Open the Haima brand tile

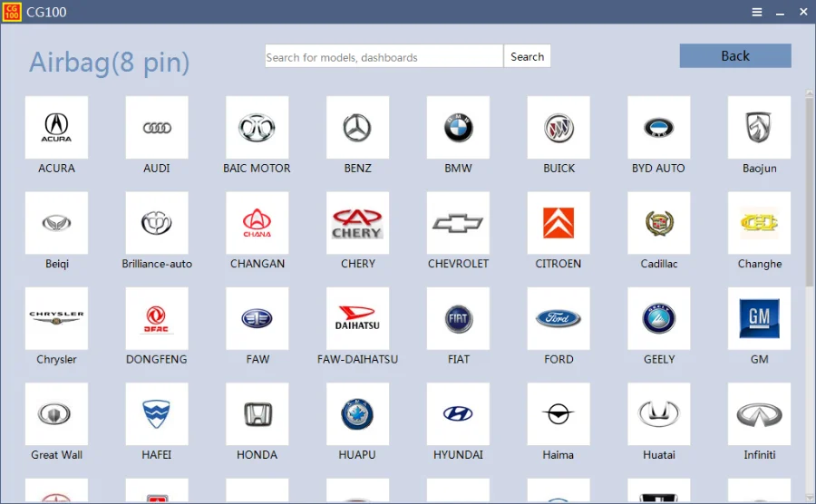[x=559, y=414]
